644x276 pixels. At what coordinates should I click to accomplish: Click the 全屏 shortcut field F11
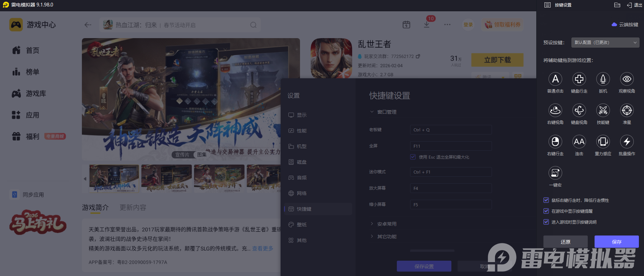pos(451,146)
